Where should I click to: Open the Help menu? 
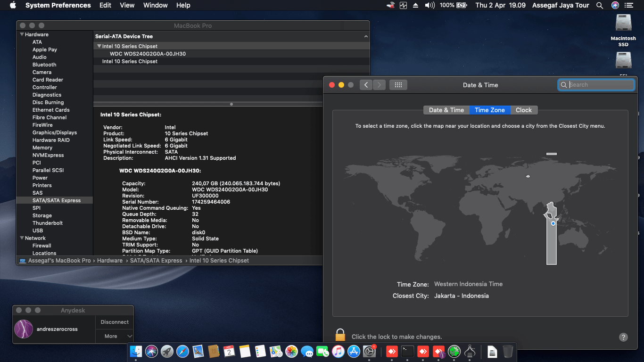(x=183, y=5)
